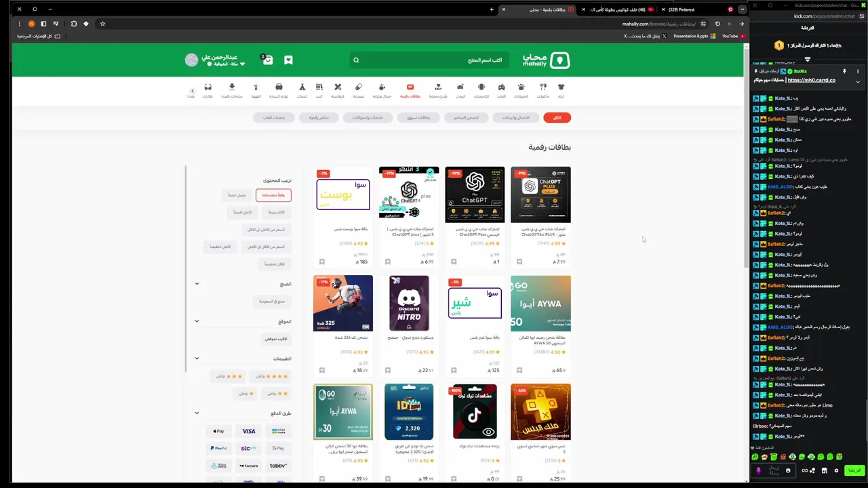Filter by tabby payment method

pos(278,466)
